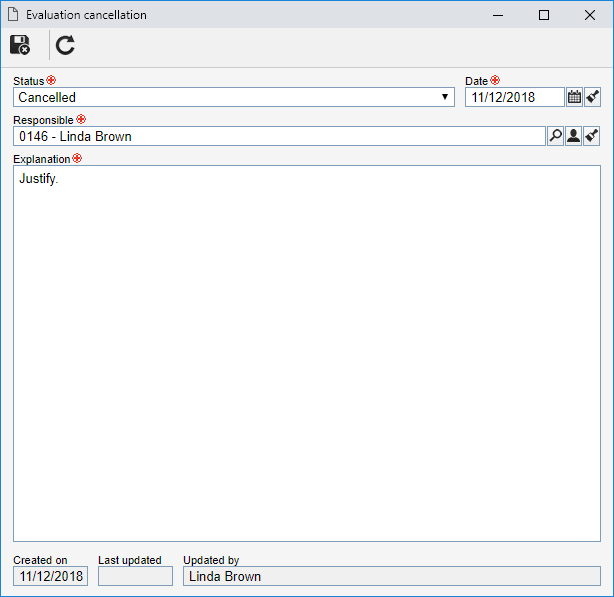This screenshot has width=614, height=597.
Task: Click inside the Date field 11/12/2018
Action: (x=515, y=97)
